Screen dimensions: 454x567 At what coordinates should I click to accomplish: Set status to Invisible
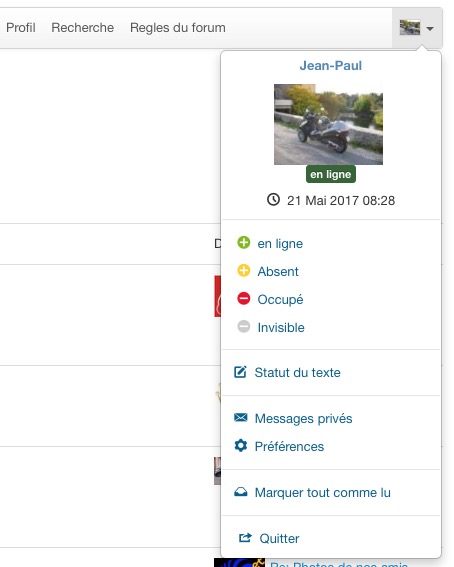point(281,328)
